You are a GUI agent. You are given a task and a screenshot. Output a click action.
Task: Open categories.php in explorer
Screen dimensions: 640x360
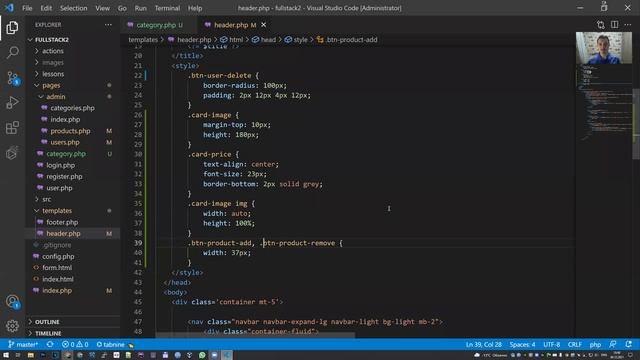[x=73, y=108]
